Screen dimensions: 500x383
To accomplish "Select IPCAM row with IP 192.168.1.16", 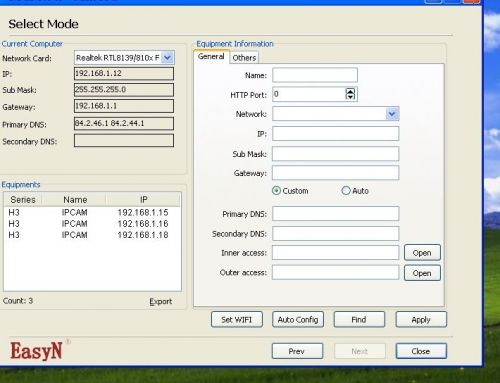I will click(92, 224).
